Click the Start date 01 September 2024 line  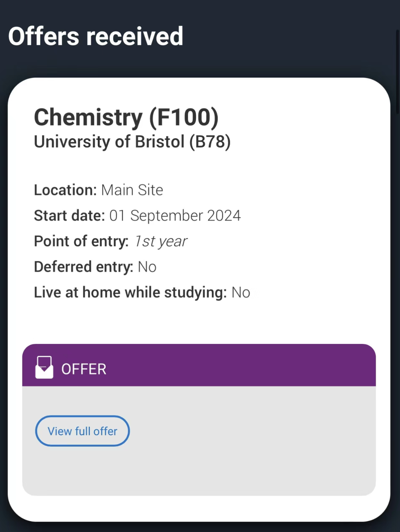(137, 216)
